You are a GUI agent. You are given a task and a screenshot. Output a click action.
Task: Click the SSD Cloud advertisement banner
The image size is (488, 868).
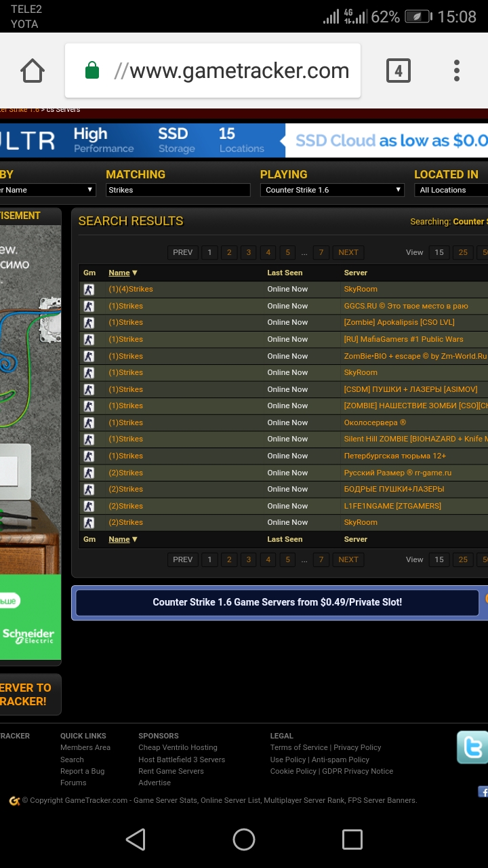click(x=244, y=140)
